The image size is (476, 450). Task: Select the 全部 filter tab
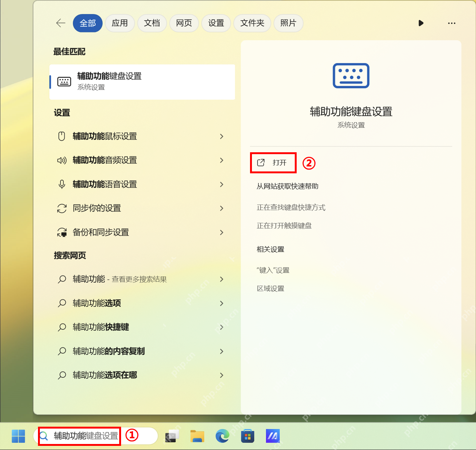click(x=88, y=23)
